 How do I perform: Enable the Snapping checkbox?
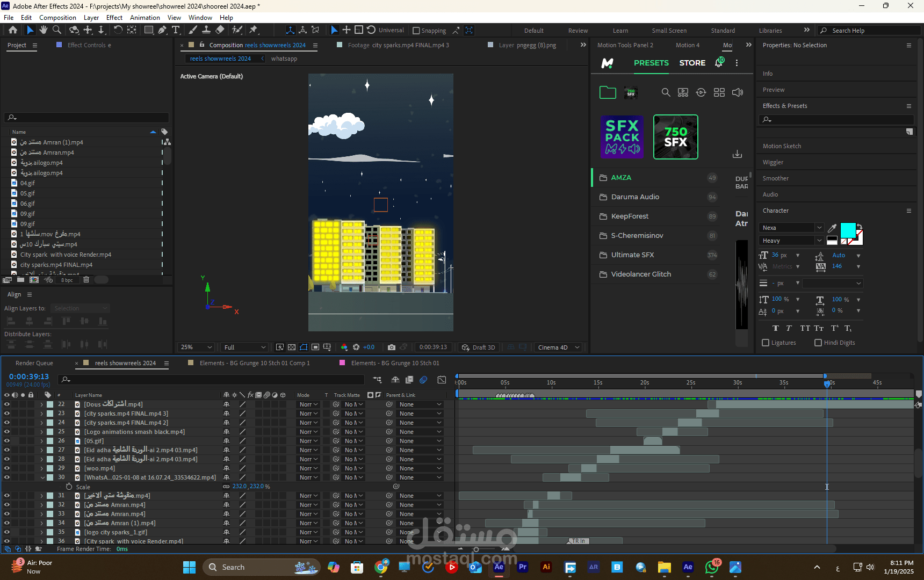click(x=416, y=31)
